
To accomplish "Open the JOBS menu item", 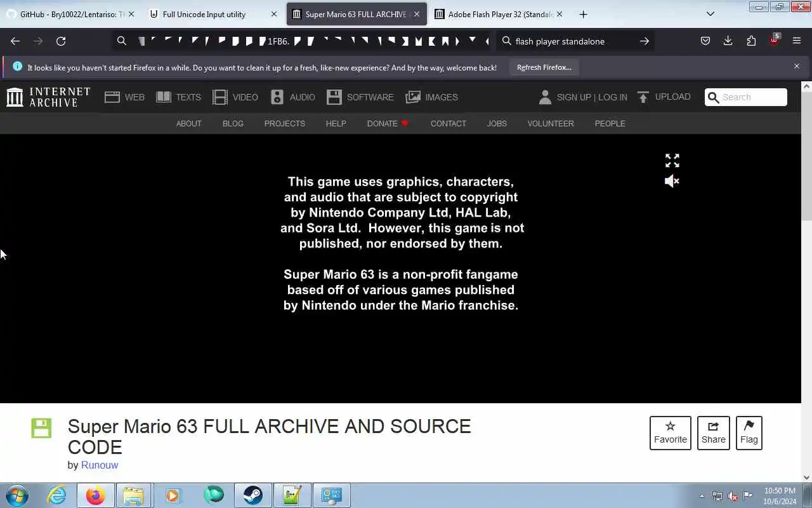I will pos(497,124).
